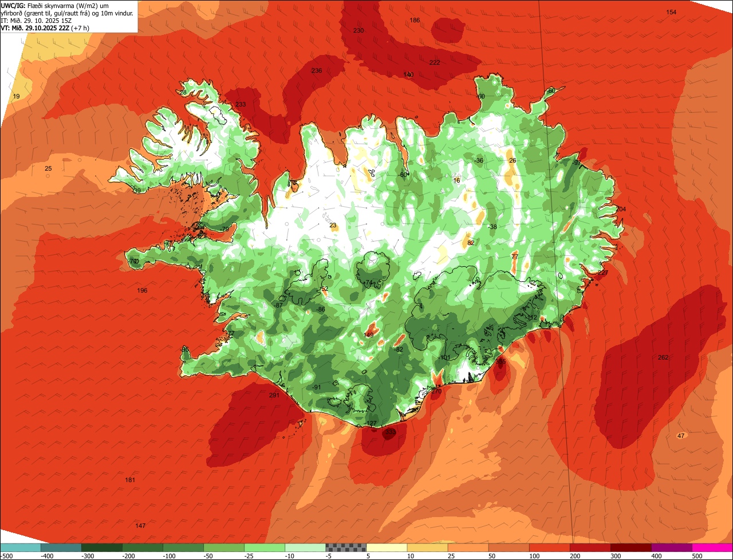Screen dimensions: 733x560
Task: Click the 23 value in the white highlands
Action: pyautogui.click(x=333, y=226)
